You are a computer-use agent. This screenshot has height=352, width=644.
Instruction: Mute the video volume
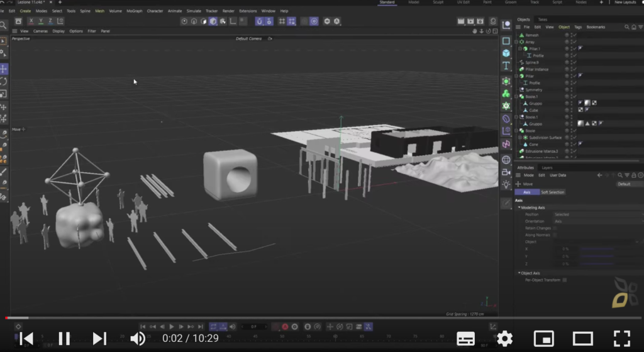click(138, 338)
